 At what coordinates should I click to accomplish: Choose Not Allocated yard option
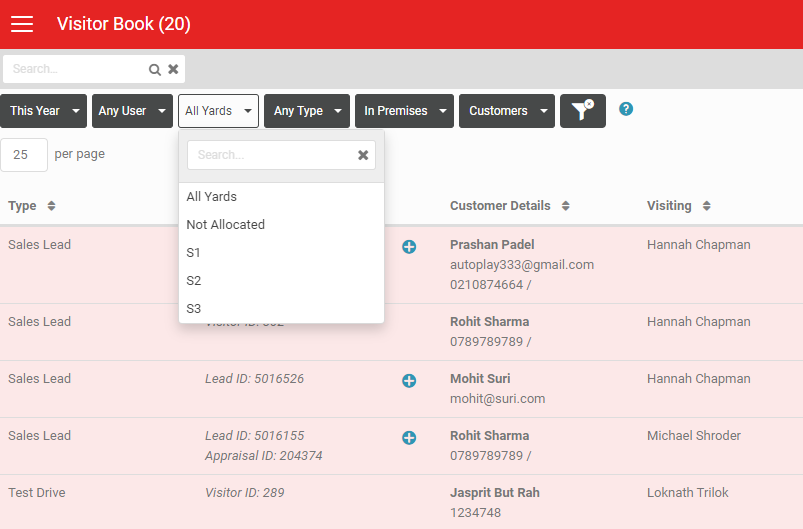(281, 225)
